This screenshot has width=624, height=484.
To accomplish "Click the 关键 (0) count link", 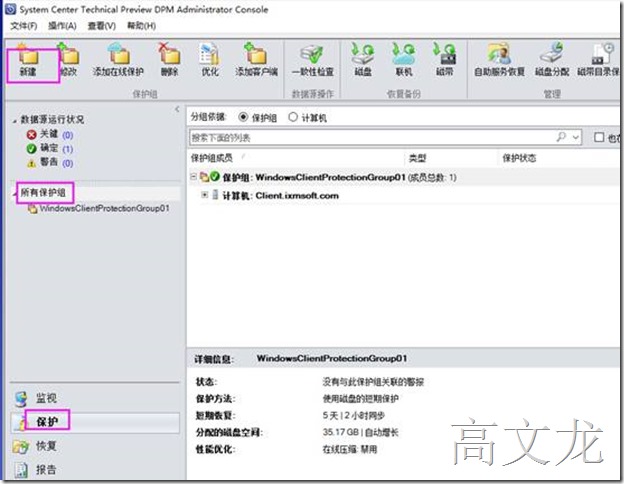I will pyautogui.click(x=68, y=135).
